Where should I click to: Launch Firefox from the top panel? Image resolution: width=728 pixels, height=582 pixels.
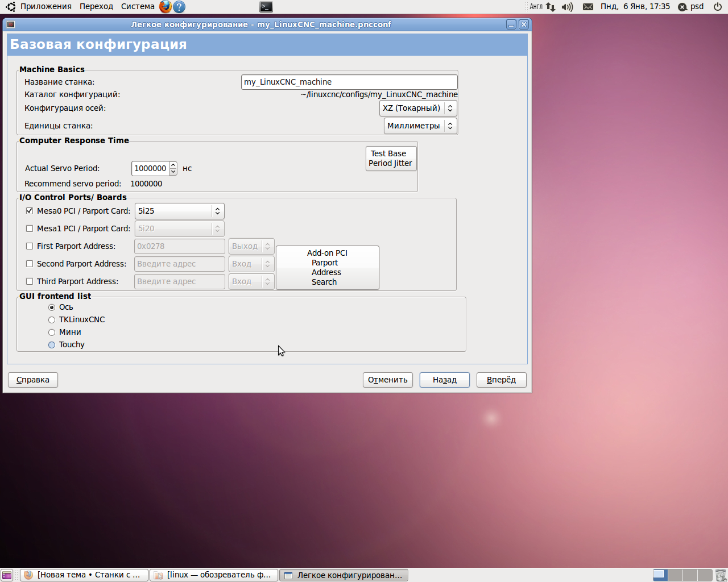pyautogui.click(x=165, y=7)
